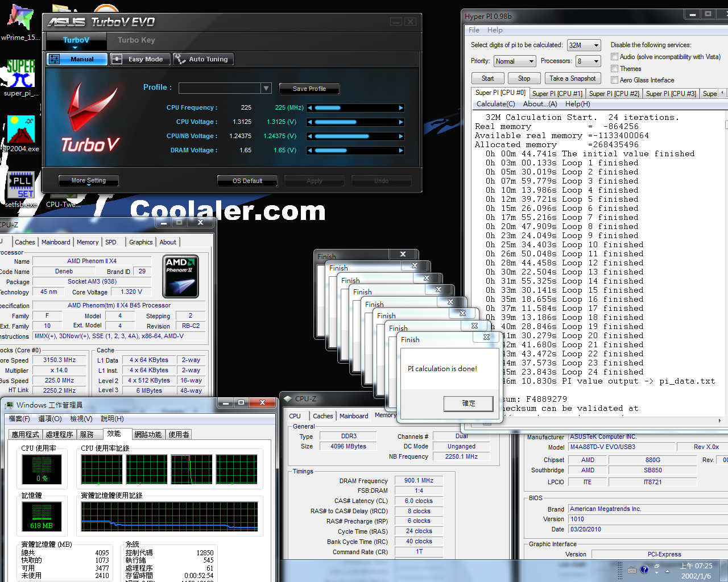
Task: Open 網路功能 tab in Task Manager
Action: [x=148, y=434]
